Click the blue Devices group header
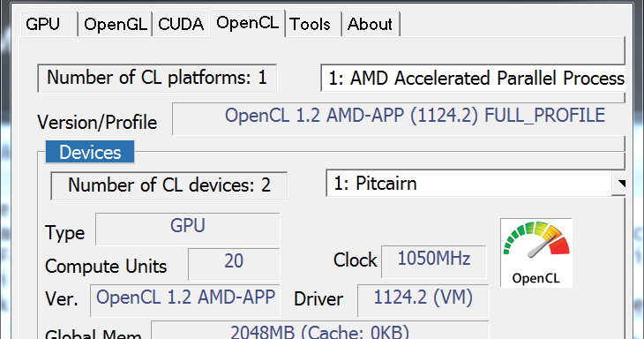This screenshot has height=339, width=644. pyautogui.click(x=90, y=152)
